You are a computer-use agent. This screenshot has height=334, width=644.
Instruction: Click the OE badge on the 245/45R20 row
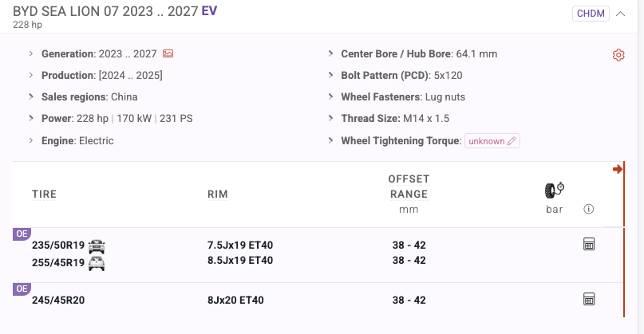[x=22, y=289]
